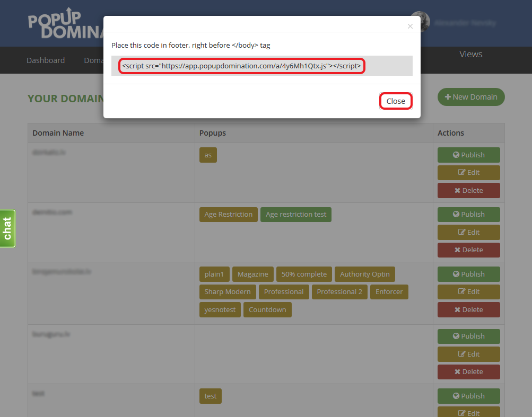The image size is (532, 417).
Task: Publish the domain with 'as' popup
Action: point(468,155)
